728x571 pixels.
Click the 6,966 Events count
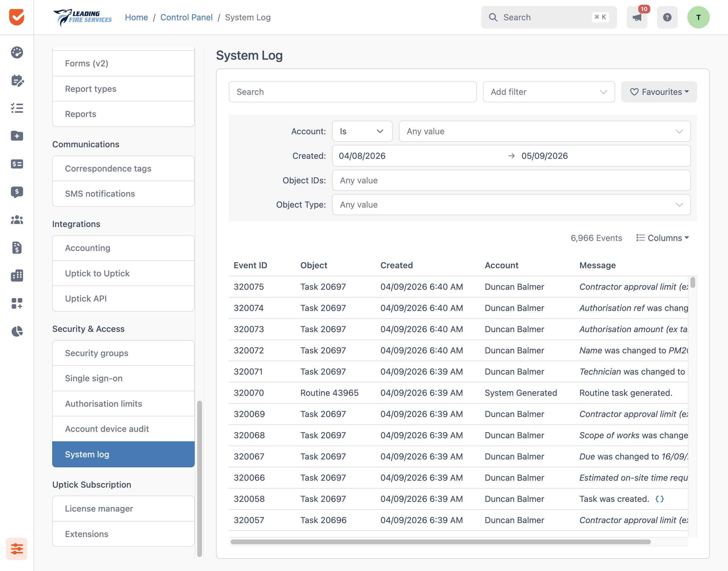pyautogui.click(x=596, y=238)
